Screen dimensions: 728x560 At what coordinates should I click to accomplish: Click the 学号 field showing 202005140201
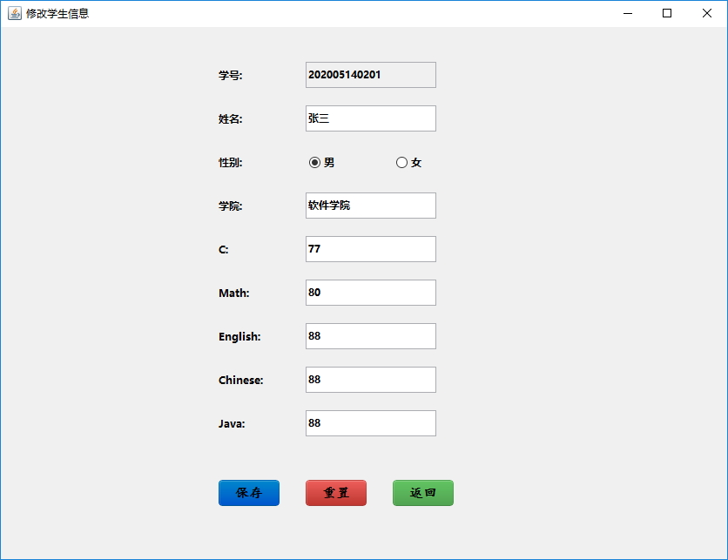370,74
